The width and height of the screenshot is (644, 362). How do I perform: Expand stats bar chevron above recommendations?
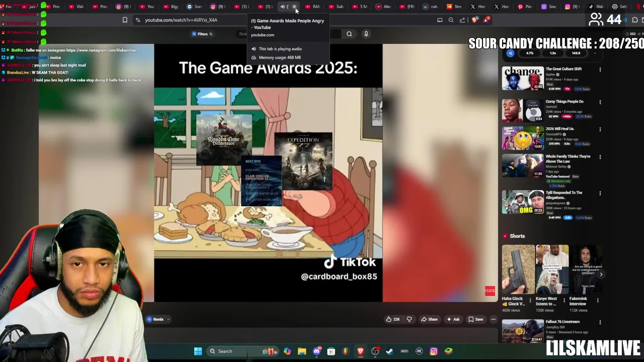[594, 53]
